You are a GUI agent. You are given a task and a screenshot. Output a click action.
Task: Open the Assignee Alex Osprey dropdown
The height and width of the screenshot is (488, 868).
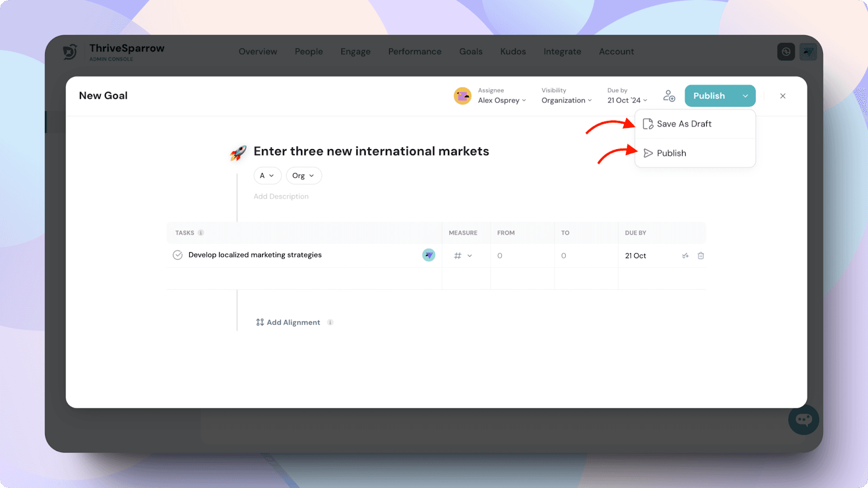coord(502,100)
